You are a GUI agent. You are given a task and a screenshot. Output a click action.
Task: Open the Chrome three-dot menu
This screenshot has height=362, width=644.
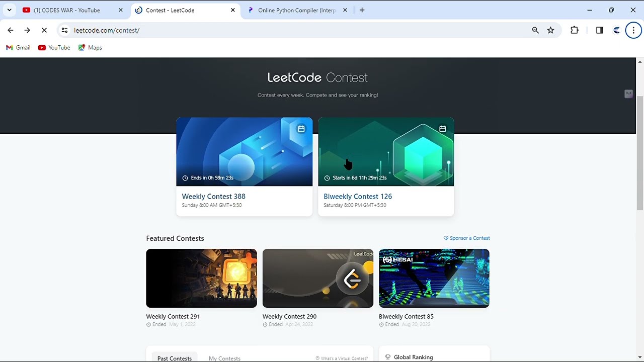(633, 30)
